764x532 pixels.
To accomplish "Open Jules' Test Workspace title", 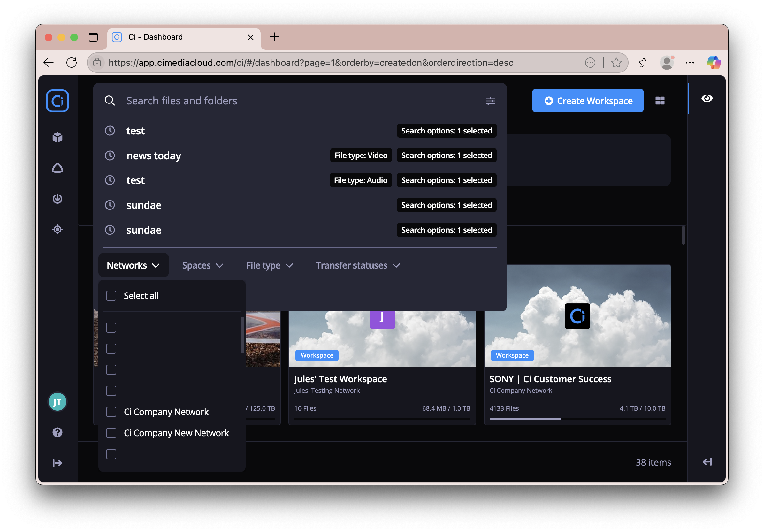I will coord(340,379).
